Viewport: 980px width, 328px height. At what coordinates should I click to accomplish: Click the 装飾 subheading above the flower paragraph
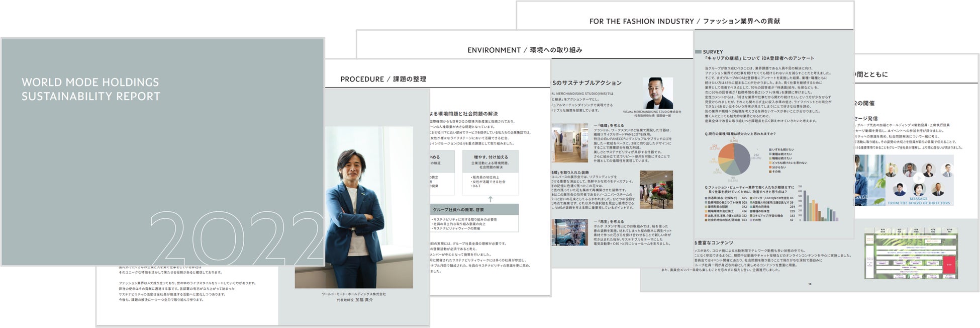click(570, 173)
